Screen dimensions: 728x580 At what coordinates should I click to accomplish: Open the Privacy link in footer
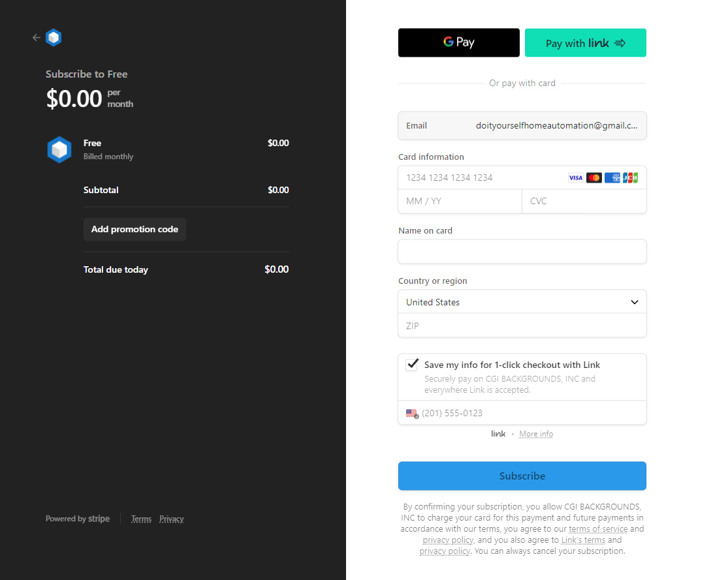(x=172, y=519)
